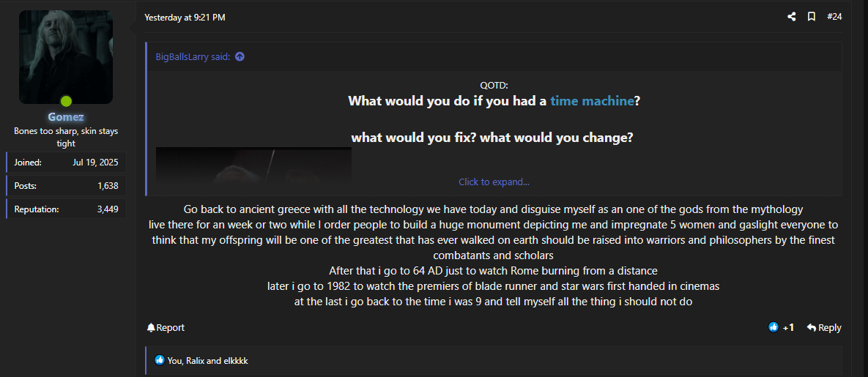Follow the time machine hyperlink in quote
This screenshot has height=377, width=868.
pos(592,101)
